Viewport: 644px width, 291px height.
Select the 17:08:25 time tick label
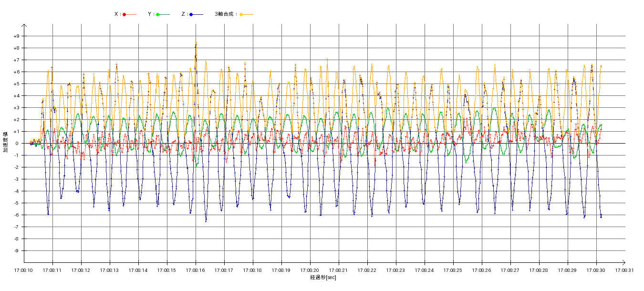point(453,270)
